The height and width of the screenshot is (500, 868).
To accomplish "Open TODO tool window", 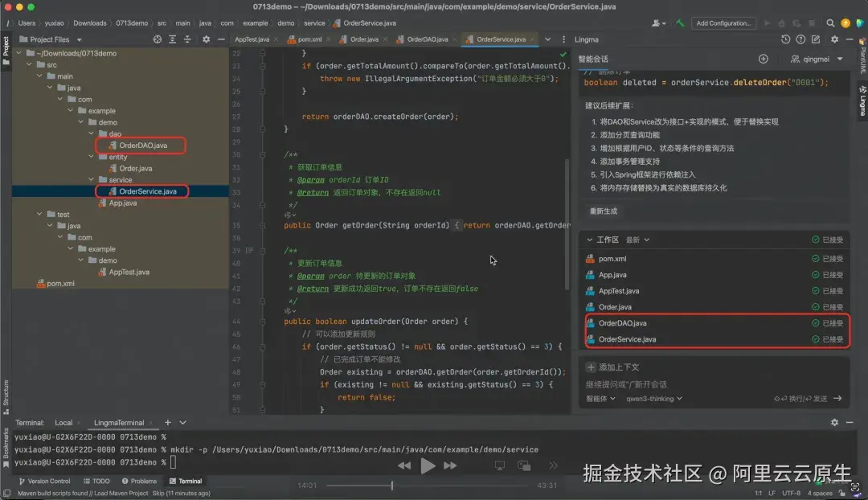I will 97,482.
